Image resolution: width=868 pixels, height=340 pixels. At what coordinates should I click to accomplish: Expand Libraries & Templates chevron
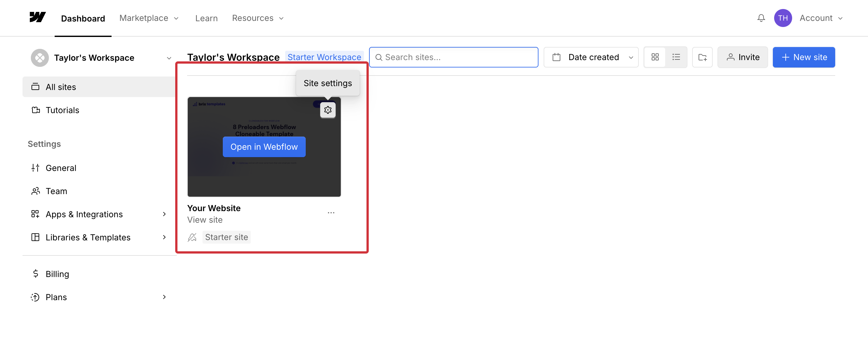(x=164, y=237)
